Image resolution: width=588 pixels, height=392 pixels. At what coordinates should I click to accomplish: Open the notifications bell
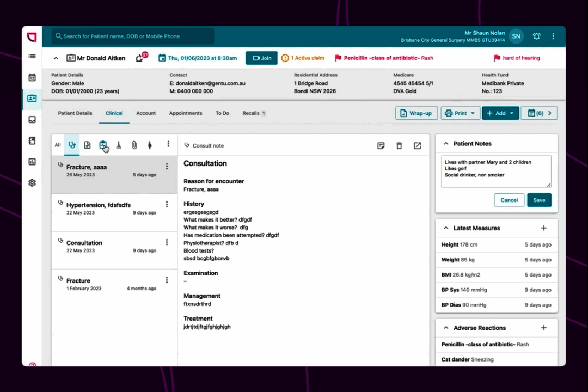tap(536, 36)
